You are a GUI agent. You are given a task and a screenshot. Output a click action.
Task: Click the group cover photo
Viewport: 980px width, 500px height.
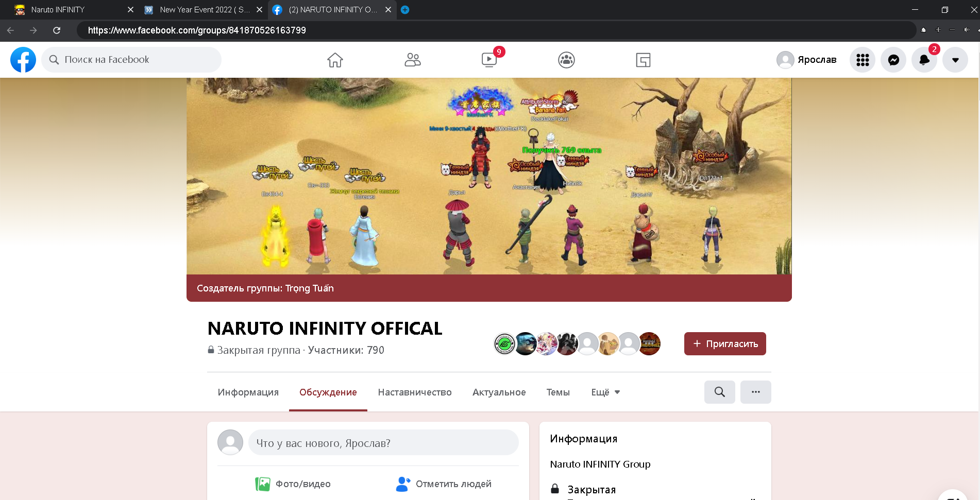click(x=489, y=176)
